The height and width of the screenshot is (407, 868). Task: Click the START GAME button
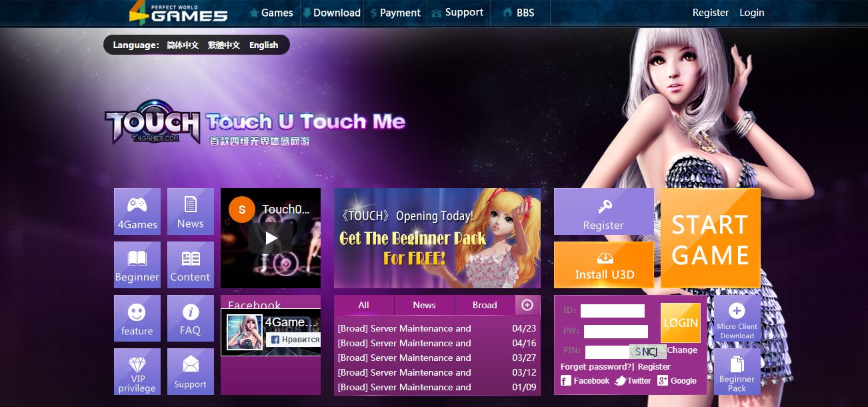[711, 238]
